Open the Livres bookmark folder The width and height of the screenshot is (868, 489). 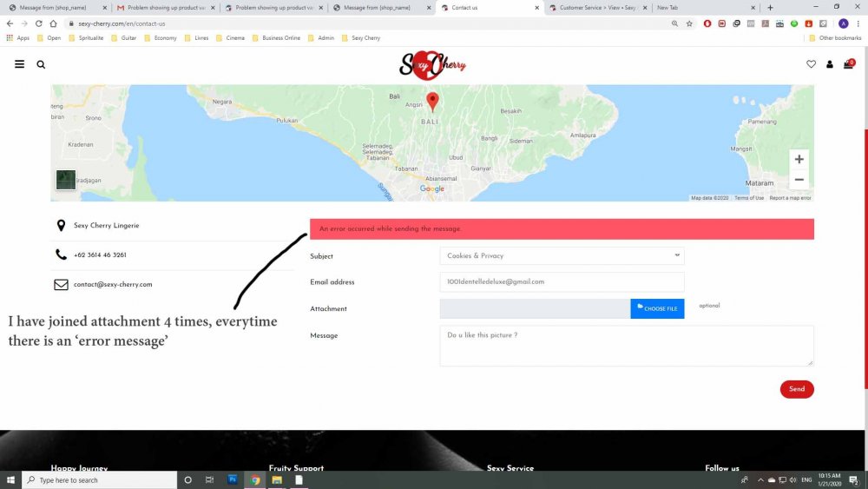point(196,37)
